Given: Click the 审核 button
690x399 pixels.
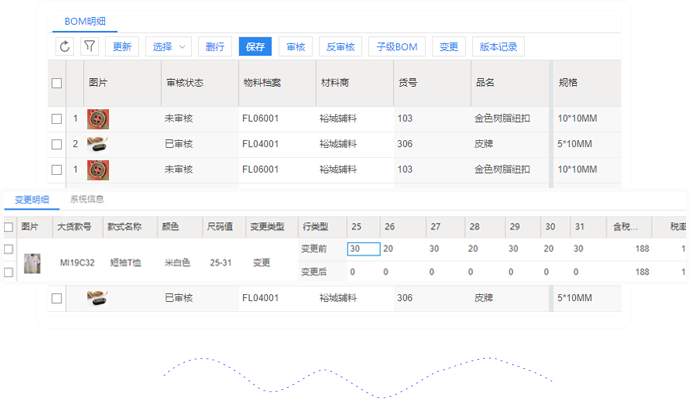Looking at the screenshot, I should pos(296,47).
